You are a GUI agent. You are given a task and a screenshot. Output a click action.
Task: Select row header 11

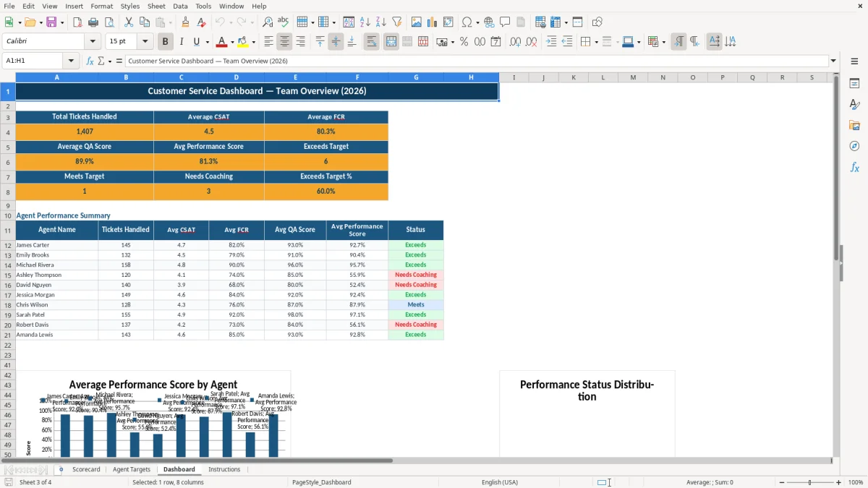pyautogui.click(x=8, y=230)
